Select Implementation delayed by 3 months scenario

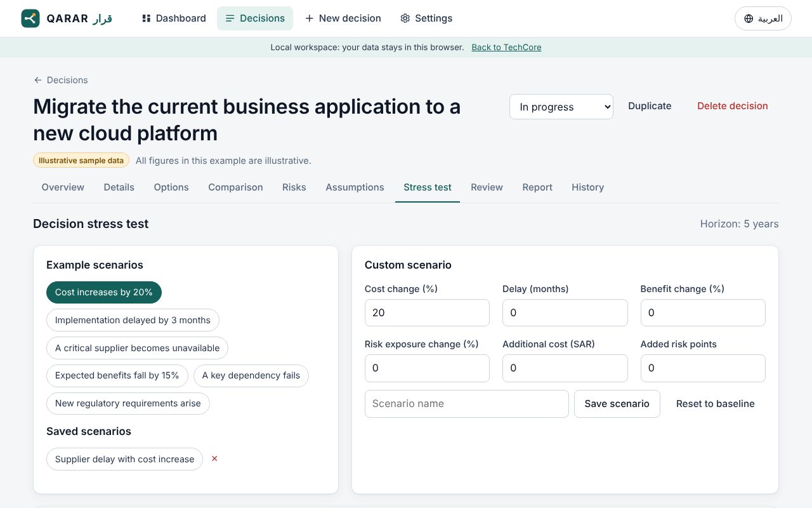point(133,320)
